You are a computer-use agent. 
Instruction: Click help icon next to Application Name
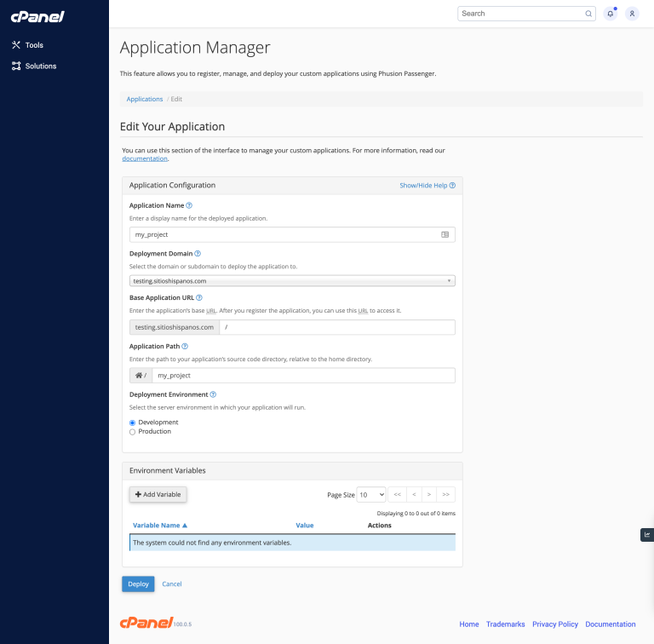point(189,205)
